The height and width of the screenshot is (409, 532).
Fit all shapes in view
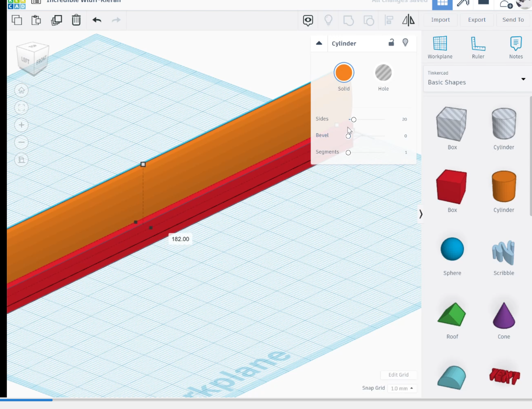click(21, 108)
